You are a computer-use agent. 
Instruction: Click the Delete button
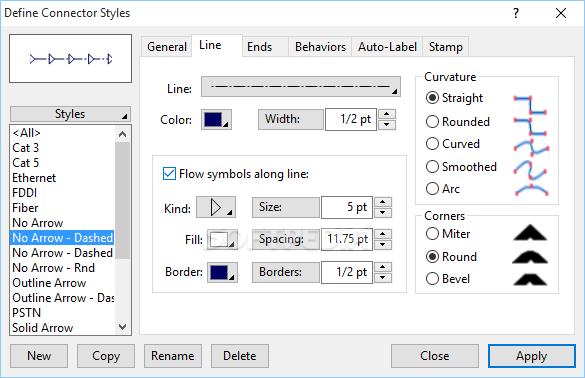(240, 356)
